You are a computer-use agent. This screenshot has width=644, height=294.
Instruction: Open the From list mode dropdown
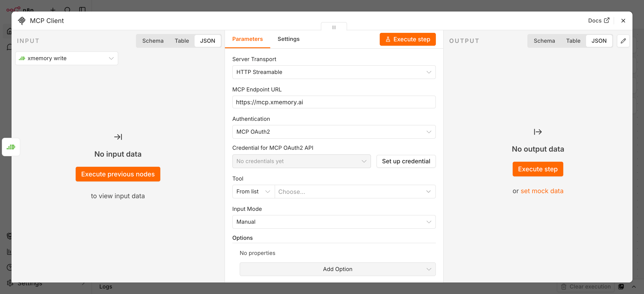point(253,191)
